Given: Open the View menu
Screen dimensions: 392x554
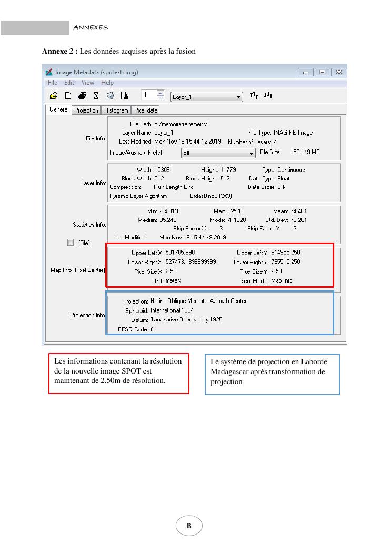Looking at the screenshot, I should 88,83.
